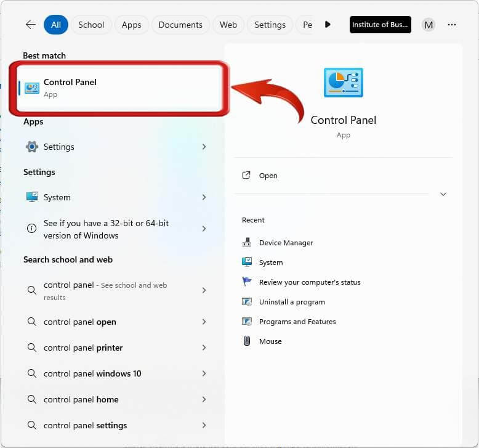Search web for control panel home
This screenshot has width=479, height=448.
pyautogui.click(x=81, y=400)
